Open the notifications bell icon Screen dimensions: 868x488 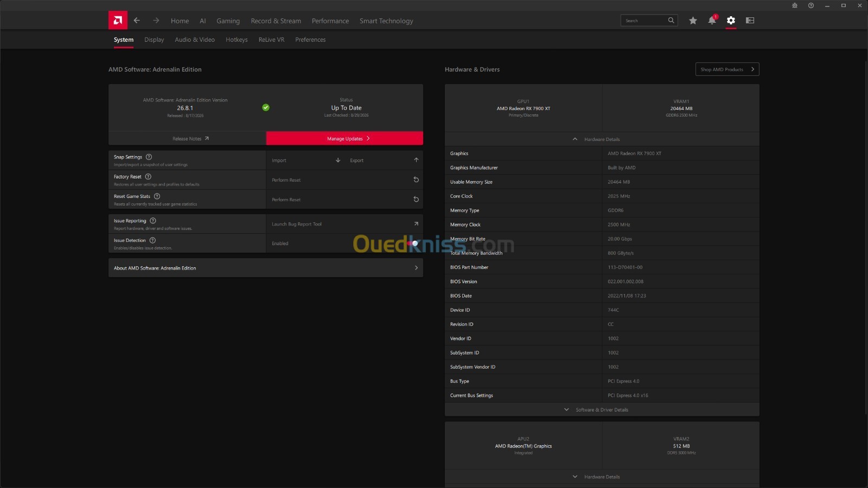712,21
